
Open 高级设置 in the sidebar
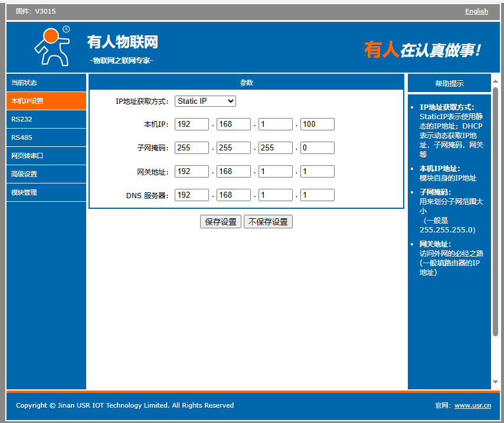click(46, 174)
